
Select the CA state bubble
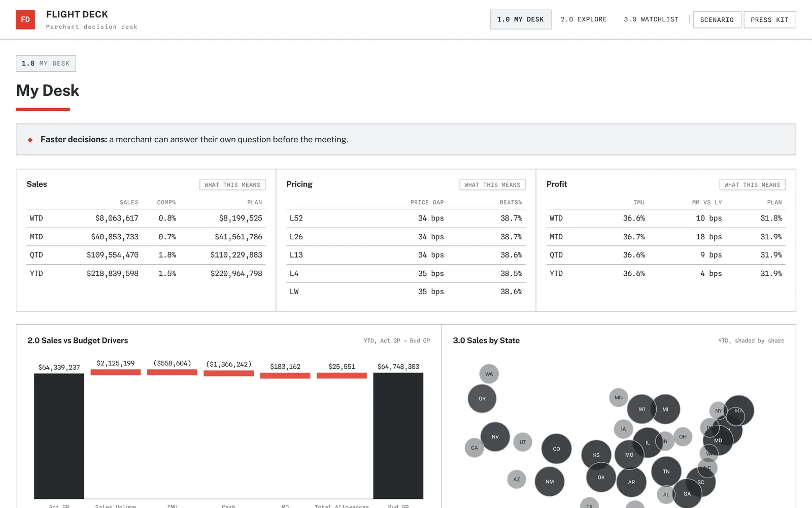click(x=474, y=448)
